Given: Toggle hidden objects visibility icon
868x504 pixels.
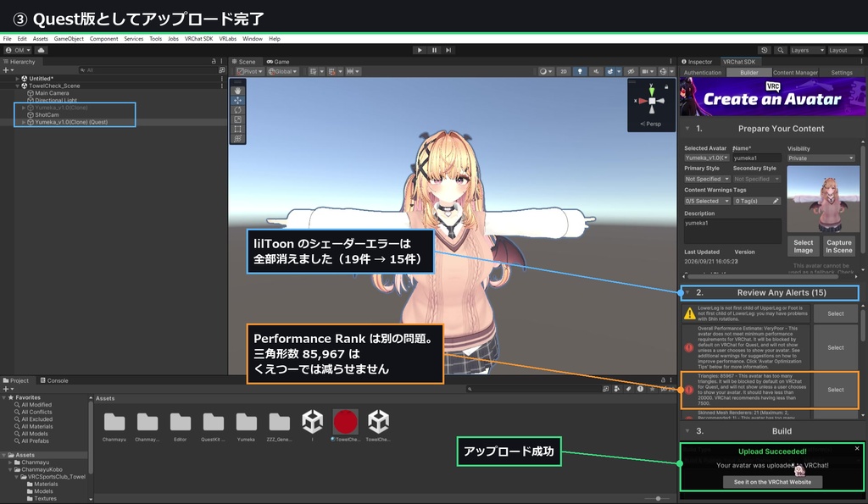Looking at the screenshot, I should pyautogui.click(x=631, y=71).
